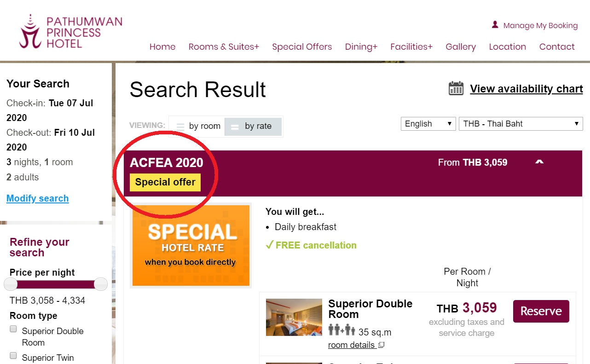Click the list icon beside 'by room'

click(180, 127)
